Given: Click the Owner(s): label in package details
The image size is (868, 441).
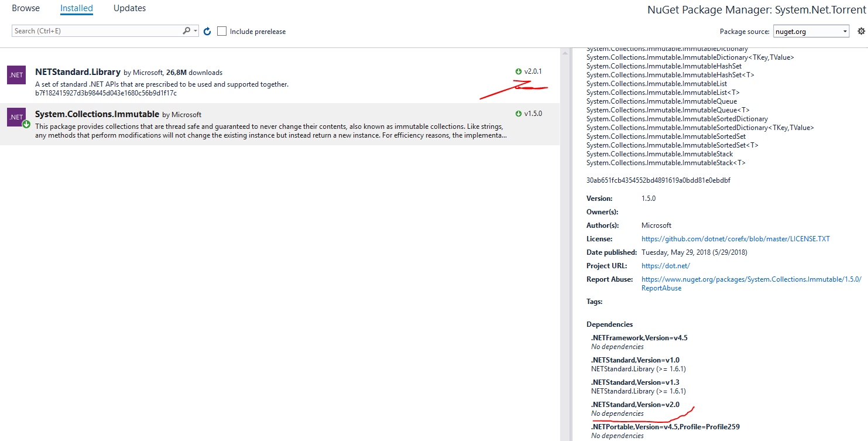Looking at the screenshot, I should click(x=602, y=212).
